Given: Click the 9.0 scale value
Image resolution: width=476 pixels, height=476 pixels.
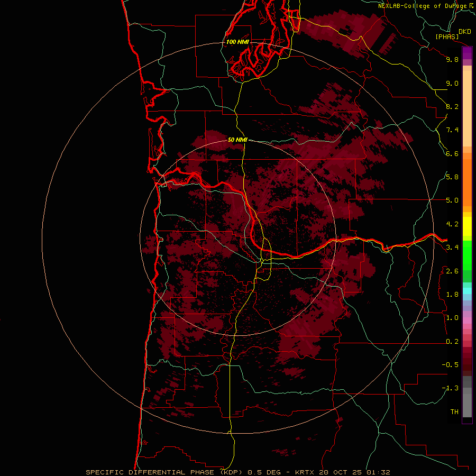Looking at the screenshot, I should click(452, 83).
